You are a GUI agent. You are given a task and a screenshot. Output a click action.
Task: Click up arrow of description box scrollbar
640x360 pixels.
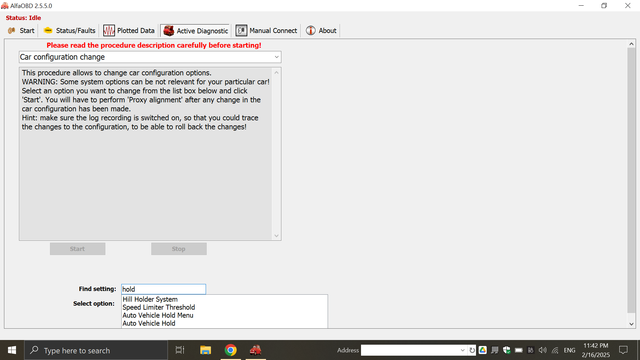(x=276, y=73)
